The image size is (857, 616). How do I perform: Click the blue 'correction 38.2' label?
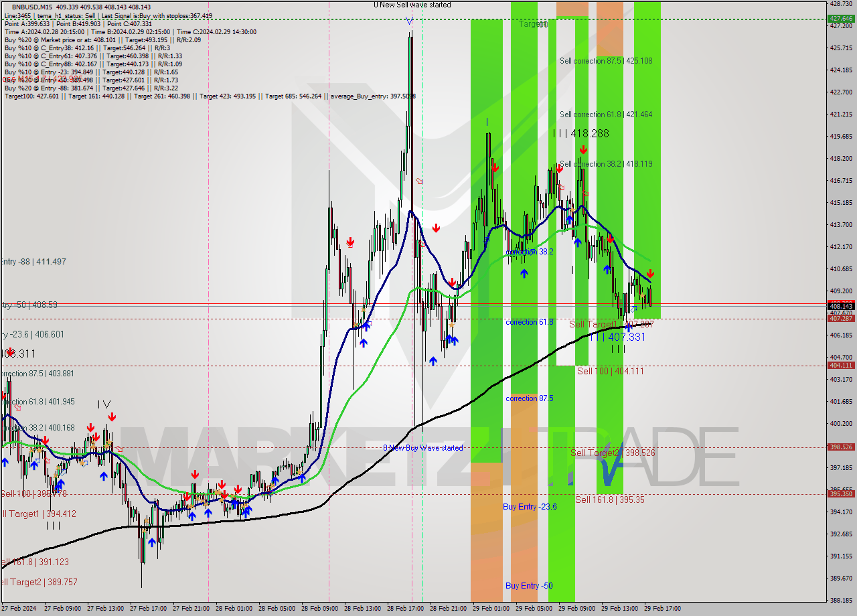530,252
